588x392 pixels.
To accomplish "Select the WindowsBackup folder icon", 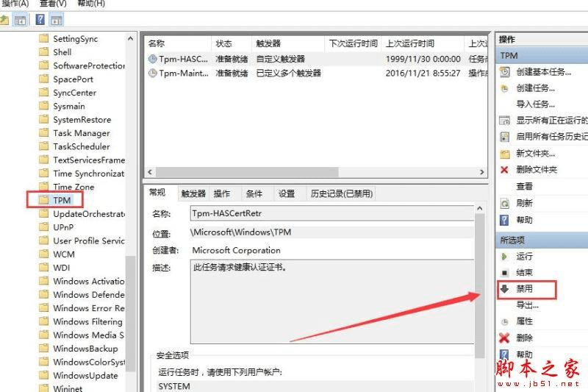I will [44, 349].
